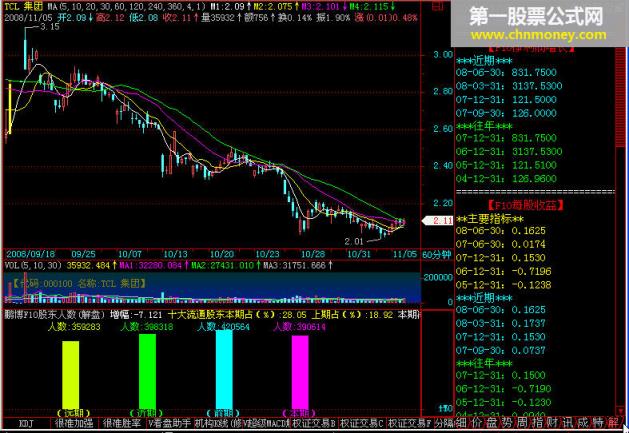This screenshot has height=433, width=629.
Task: Click the 人数:359283 value label
Action: tap(74, 327)
